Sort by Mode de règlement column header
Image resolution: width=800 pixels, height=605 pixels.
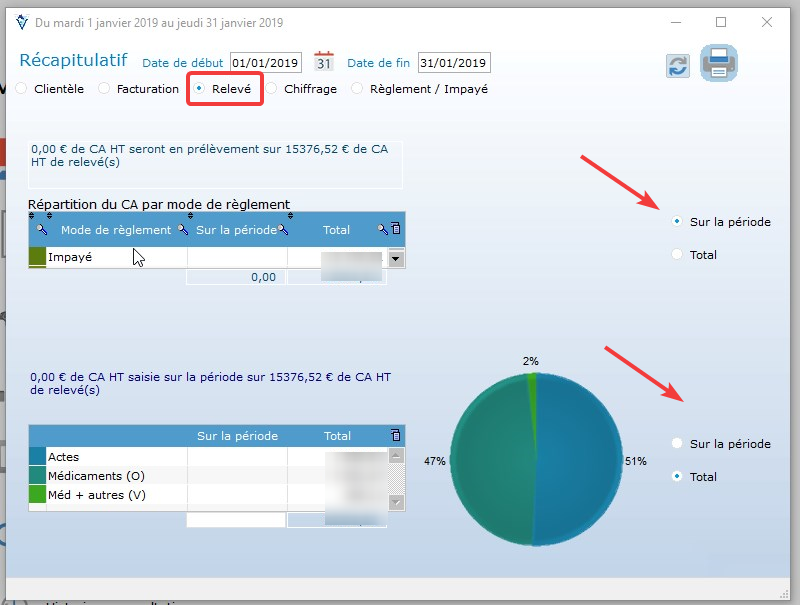(116, 230)
